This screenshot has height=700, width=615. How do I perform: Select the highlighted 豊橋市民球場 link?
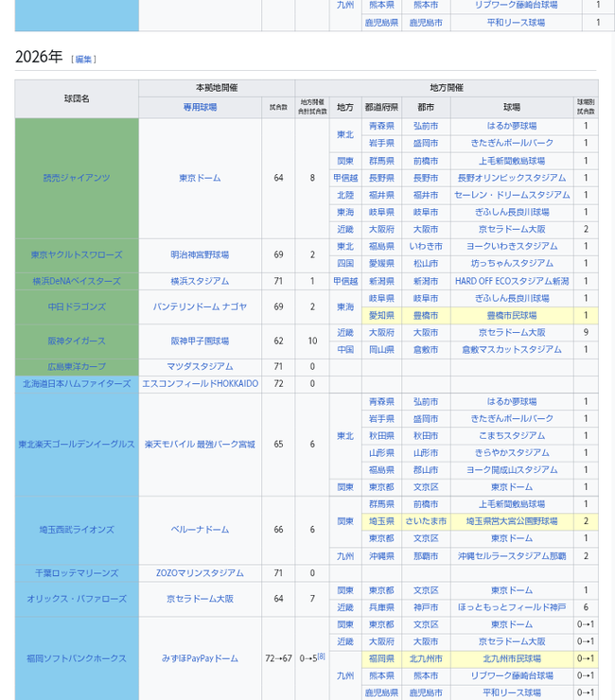click(512, 316)
